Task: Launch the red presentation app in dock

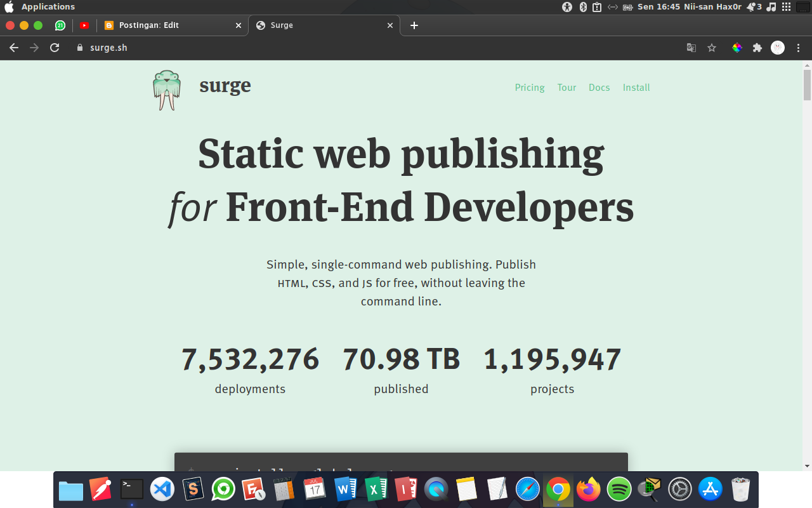Action: (406, 490)
